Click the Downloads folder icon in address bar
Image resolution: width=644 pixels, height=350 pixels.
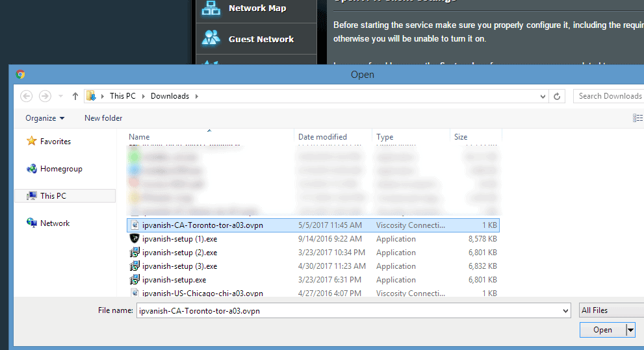click(x=91, y=96)
